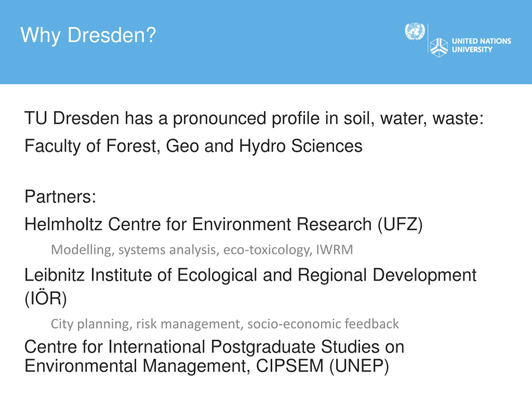The width and height of the screenshot is (532, 399).
Task: Click the UNU cube logo icon
Action: click(x=439, y=47)
